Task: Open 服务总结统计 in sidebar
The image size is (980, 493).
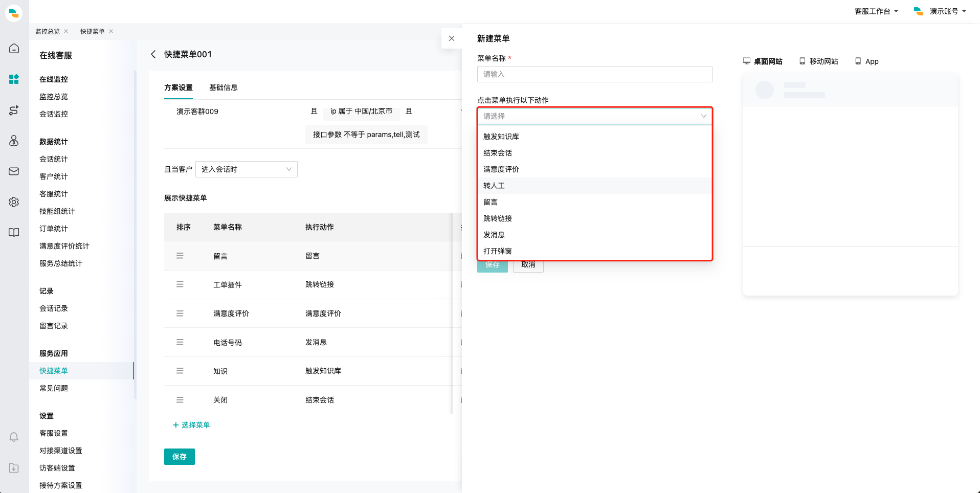Action: 61,263
